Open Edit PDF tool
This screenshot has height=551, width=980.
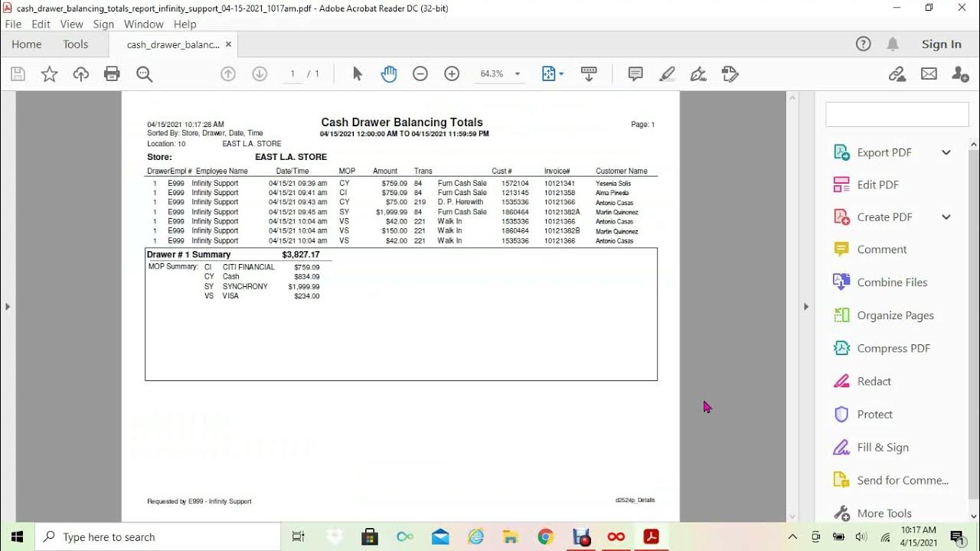(x=877, y=184)
